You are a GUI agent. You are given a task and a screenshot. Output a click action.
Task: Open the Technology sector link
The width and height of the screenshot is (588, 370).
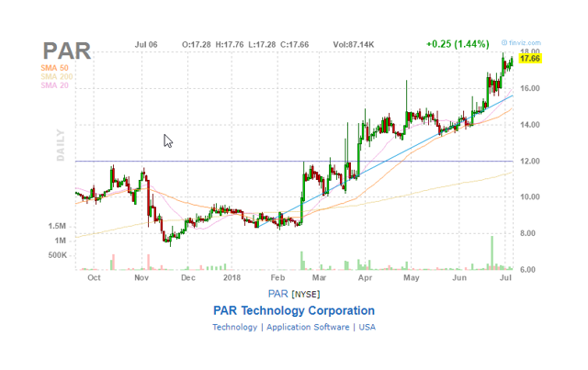[235, 327]
